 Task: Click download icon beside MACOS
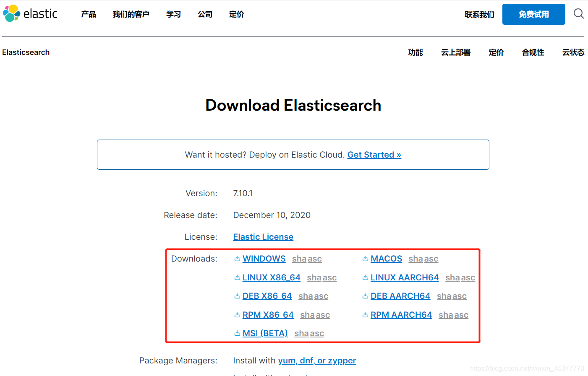coord(365,259)
